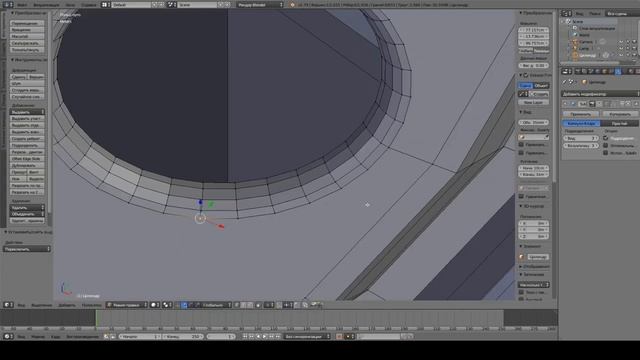Click the Blender logo icon in top bar

[x=292, y=4]
